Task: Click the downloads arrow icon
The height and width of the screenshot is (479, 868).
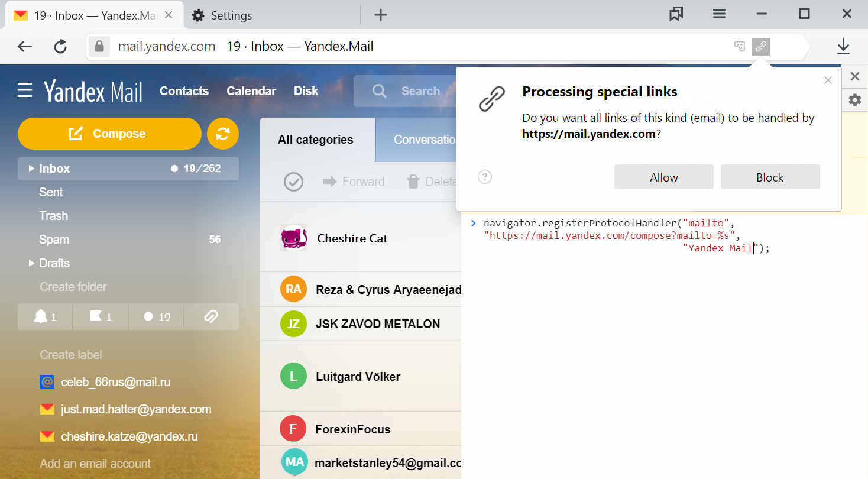Action: click(843, 46)
